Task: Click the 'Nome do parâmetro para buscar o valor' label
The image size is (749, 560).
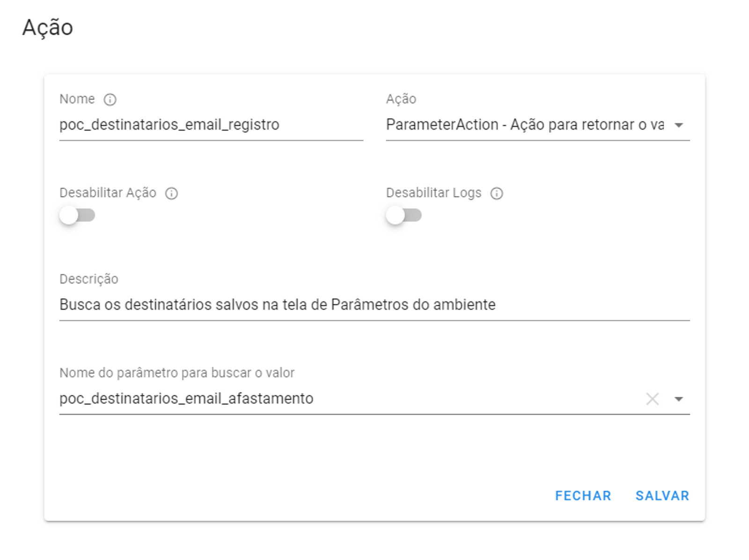Action: coord(177,373)
